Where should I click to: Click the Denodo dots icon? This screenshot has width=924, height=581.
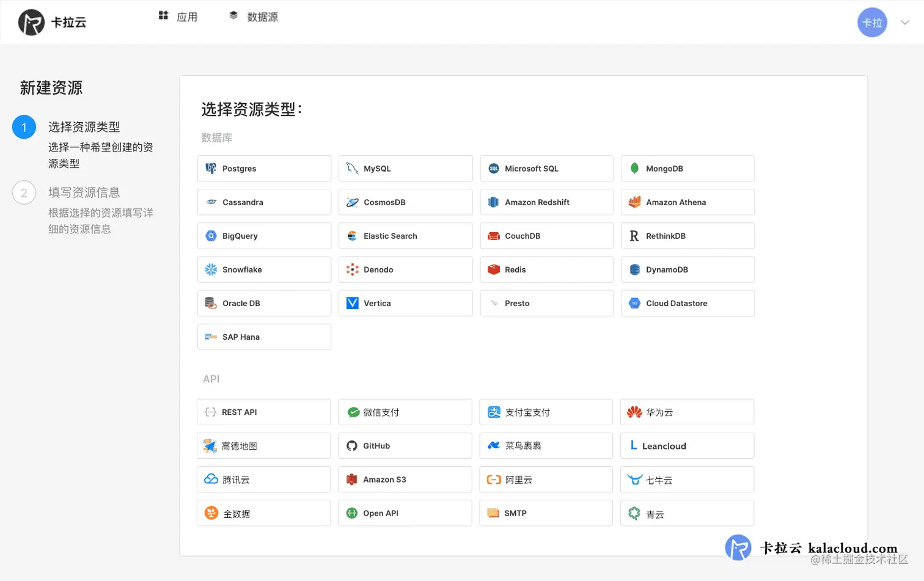click(352, 269)
